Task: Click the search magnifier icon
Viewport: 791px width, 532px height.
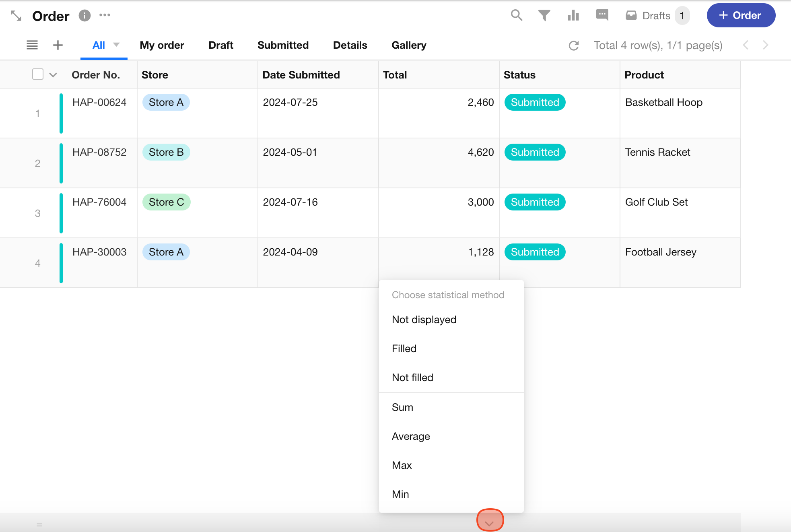Action: [517, 15]
